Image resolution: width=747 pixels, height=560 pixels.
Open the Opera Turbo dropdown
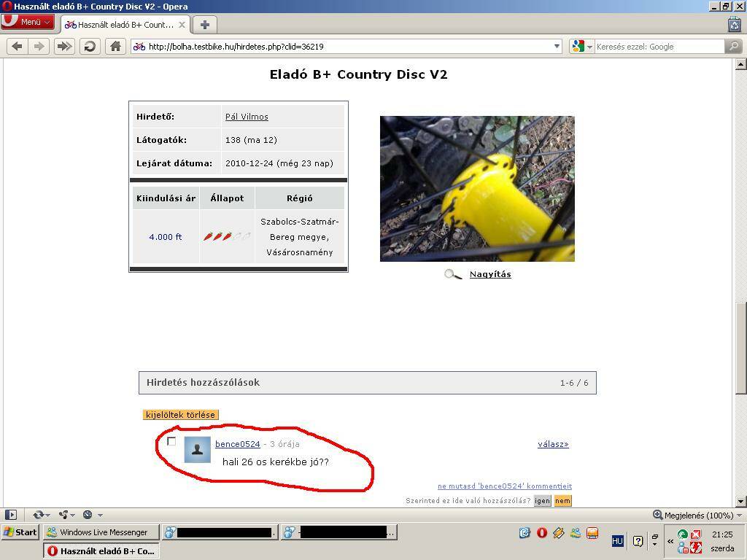tap(93, 515)
